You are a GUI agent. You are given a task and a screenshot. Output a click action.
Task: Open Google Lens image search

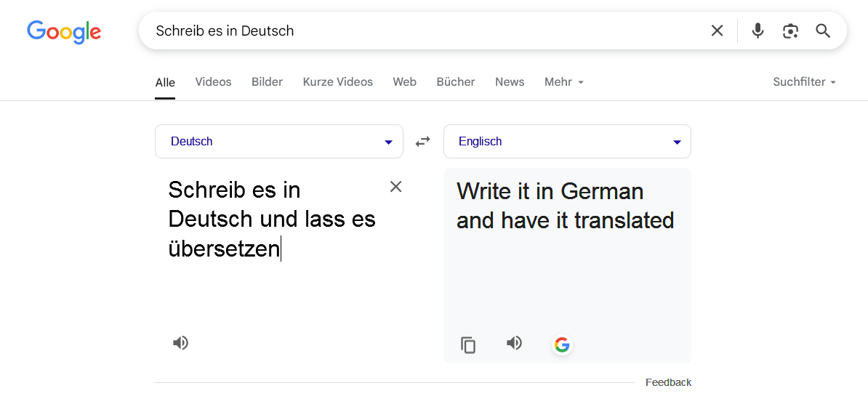(790, 31)
